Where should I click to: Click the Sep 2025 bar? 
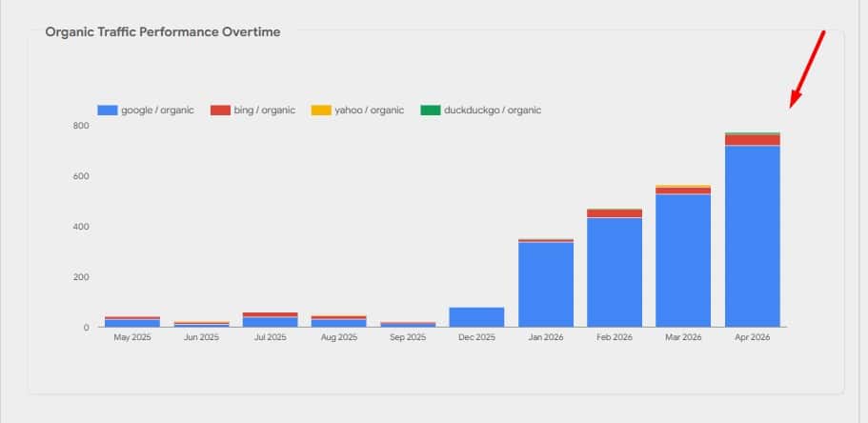tap(408, 325)
